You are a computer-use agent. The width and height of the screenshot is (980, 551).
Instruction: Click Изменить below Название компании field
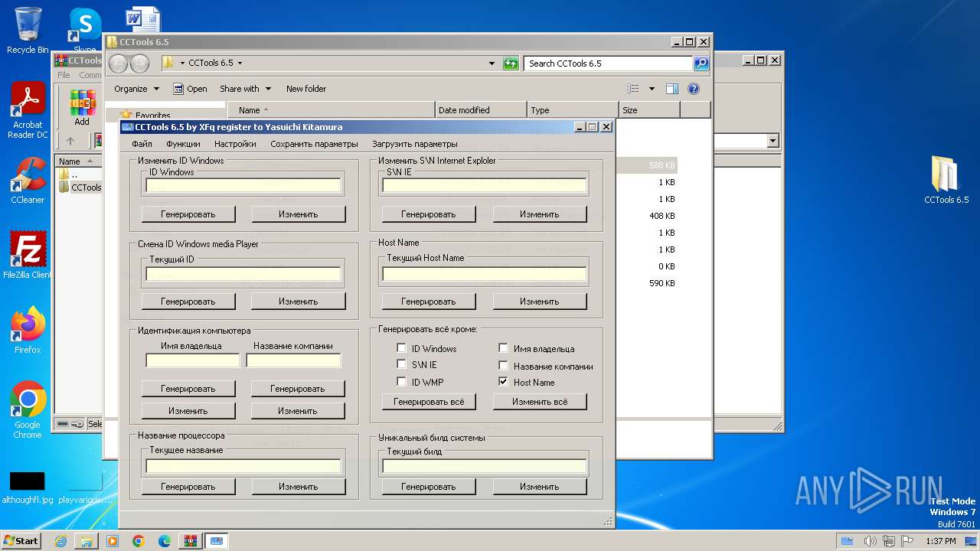click(x=298, y=411)
